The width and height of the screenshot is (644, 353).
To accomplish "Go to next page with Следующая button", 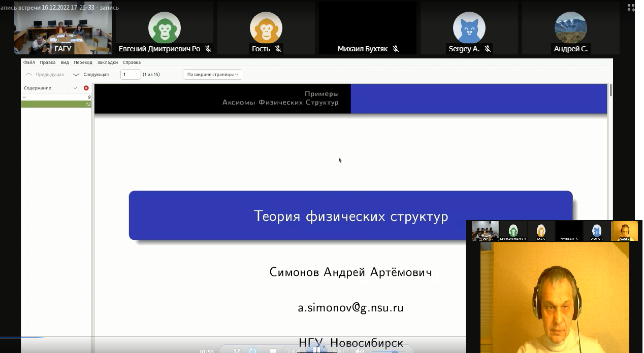I will [91, 75].
